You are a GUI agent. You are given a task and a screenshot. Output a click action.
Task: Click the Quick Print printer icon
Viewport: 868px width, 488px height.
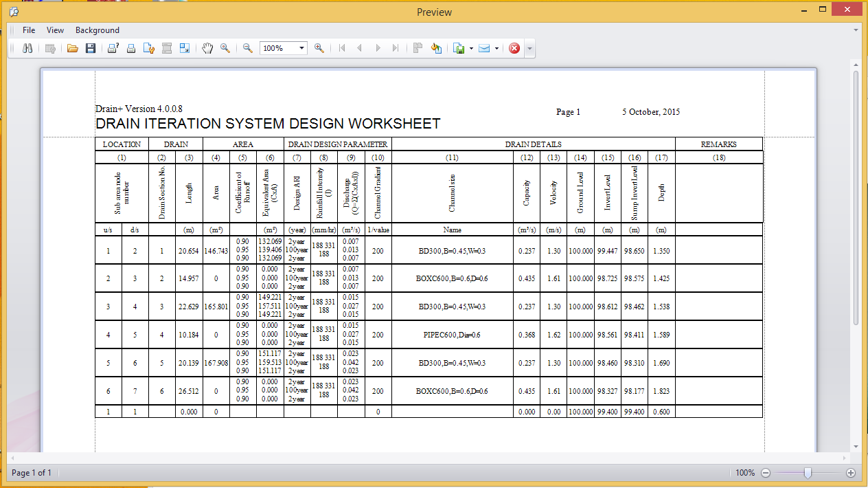tap(130, 48)
